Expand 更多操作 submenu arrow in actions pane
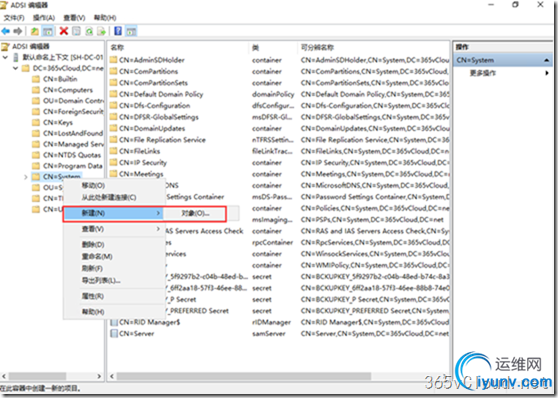Screen dimensions: 558x398 (x=547, y=73)
